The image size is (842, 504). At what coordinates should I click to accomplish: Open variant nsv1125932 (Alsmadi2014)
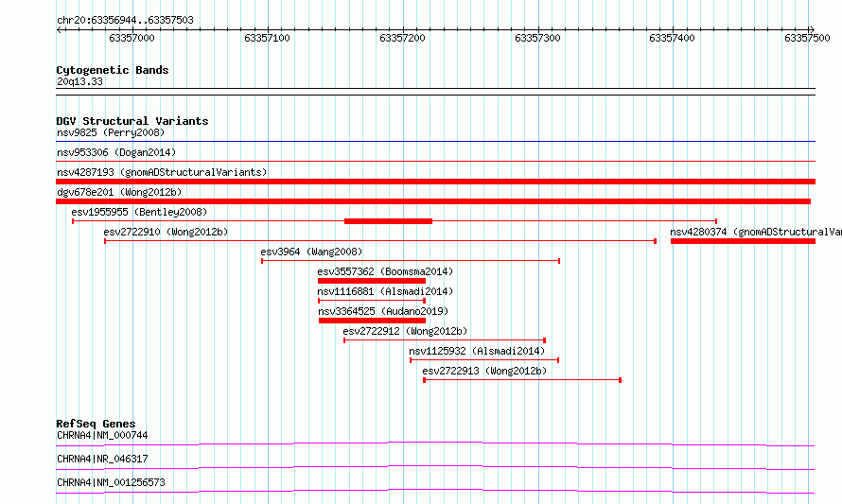pyautogui.click(x=477, y=351)
